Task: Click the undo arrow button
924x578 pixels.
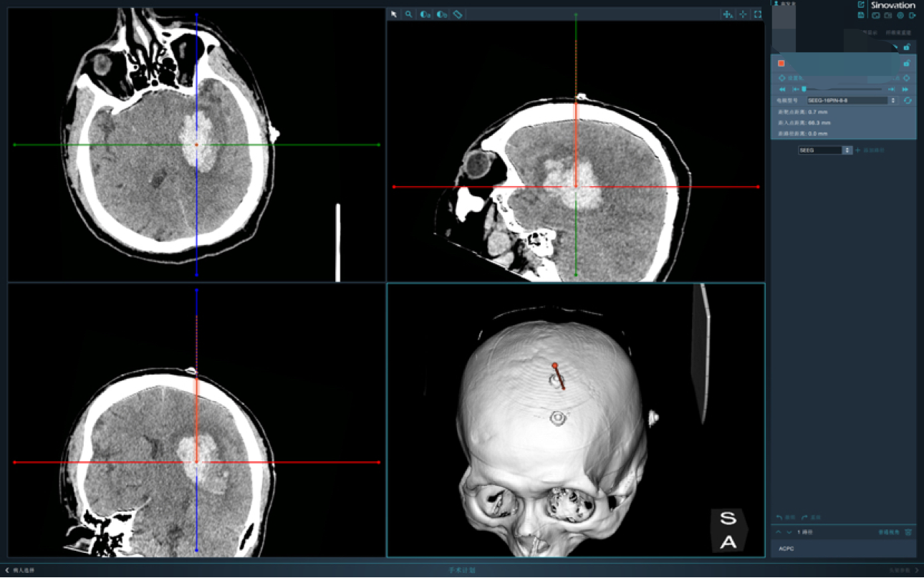Action: [780, 517]
